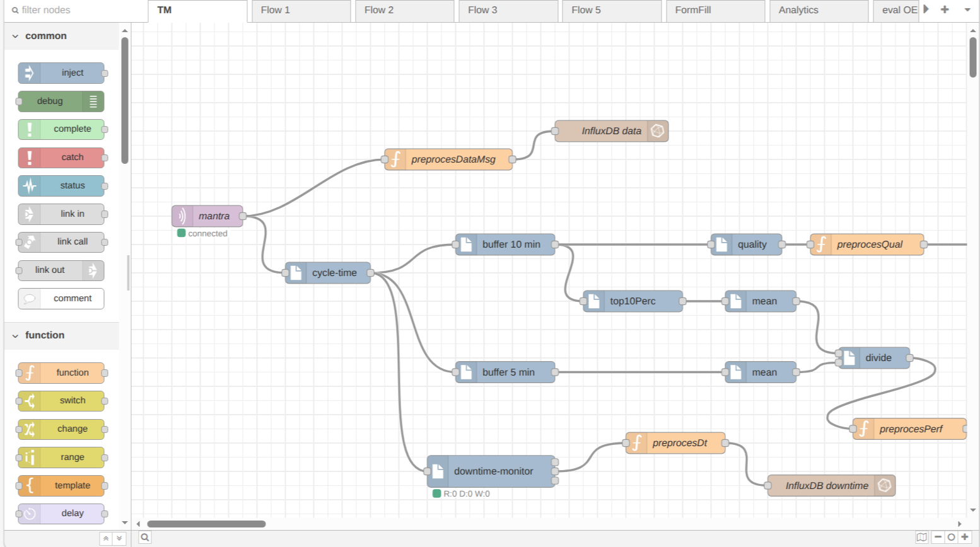
Task: Reset the canvas zoom level
Action: coord(952,538)
